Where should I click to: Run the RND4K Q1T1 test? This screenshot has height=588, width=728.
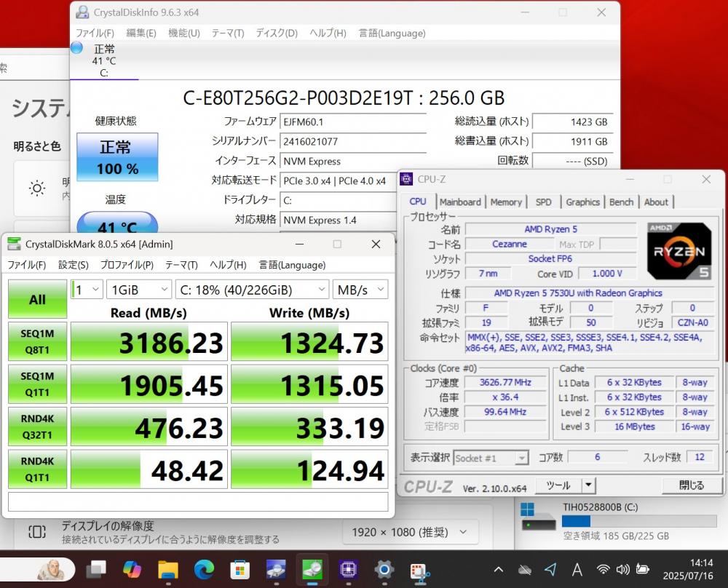coord(37,469)
